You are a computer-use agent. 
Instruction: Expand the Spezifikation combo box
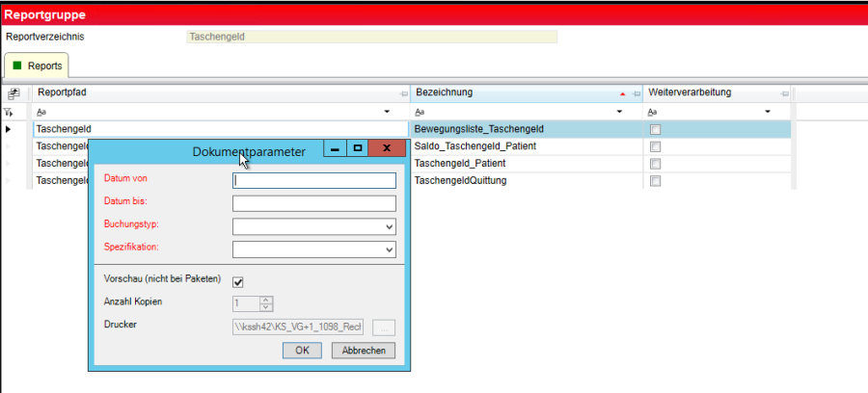(x=390, y=249)
